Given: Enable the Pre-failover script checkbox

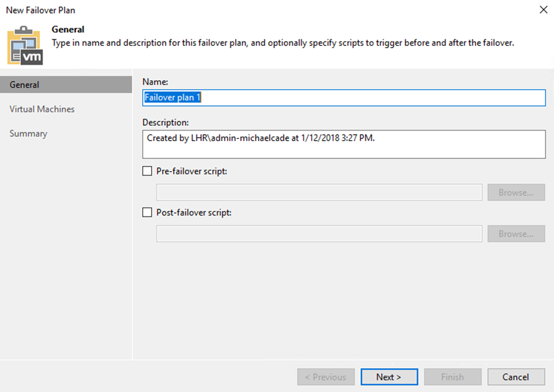Looking at the screenshot, I should pyautogui.click(x=147, y=171).
